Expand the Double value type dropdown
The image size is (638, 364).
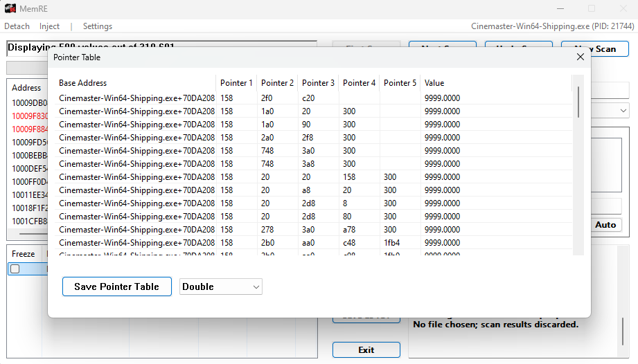(221, 286)
